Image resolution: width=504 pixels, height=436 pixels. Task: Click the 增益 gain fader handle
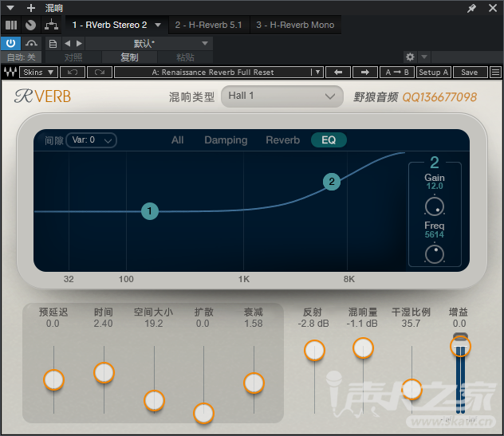pyautogui.click(x=460, y=347)
